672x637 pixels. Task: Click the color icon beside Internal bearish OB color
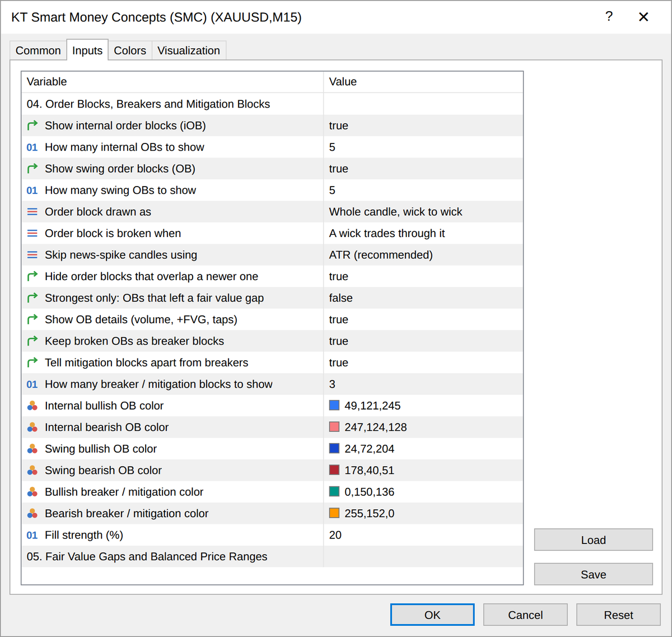(32, 427)
